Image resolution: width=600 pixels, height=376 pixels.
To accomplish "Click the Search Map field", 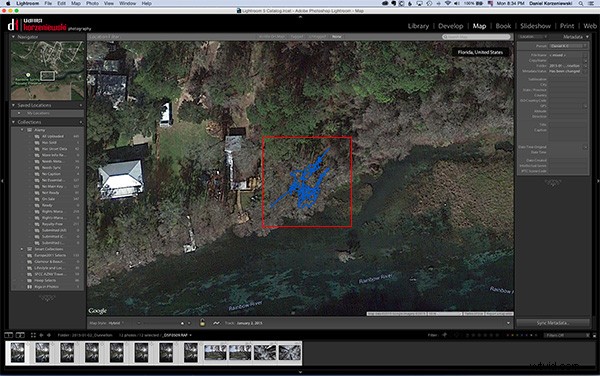I will 476,37.
